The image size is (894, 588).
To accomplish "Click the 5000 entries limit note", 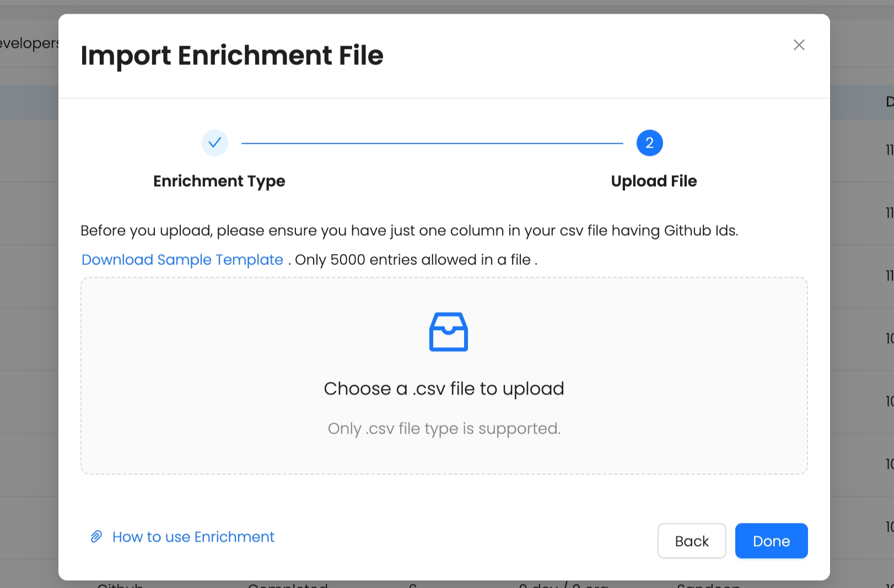I will pyautogui.click(x=416, y=260).
